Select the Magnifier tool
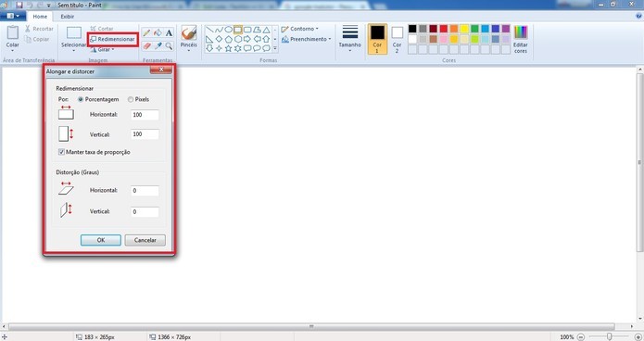644x341 pixels. tap(169, 45)
